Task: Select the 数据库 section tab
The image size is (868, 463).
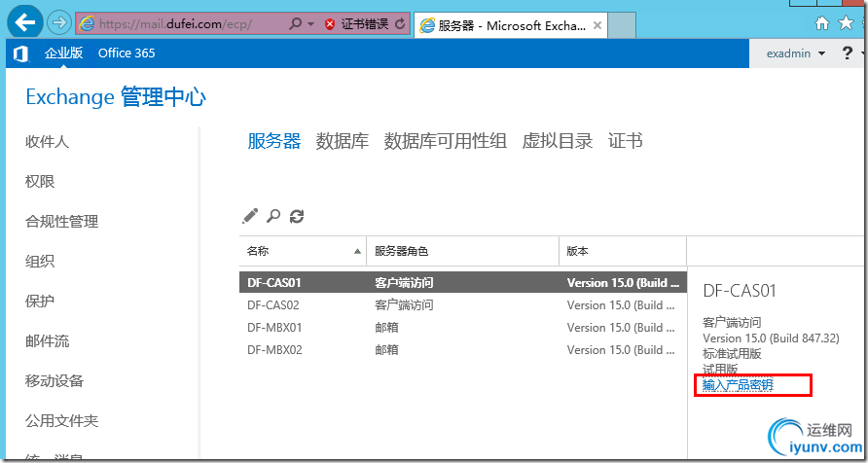Action: pos(343,141)
